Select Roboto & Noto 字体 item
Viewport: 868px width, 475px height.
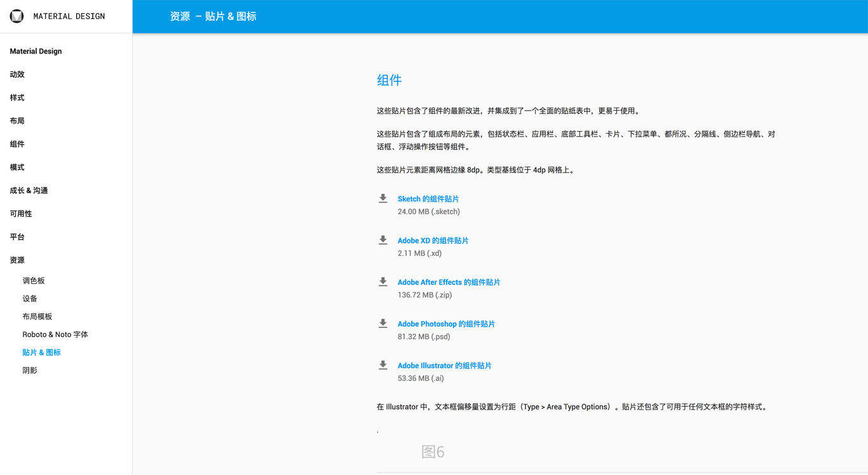pyautogui.click(x=55, y=334)
